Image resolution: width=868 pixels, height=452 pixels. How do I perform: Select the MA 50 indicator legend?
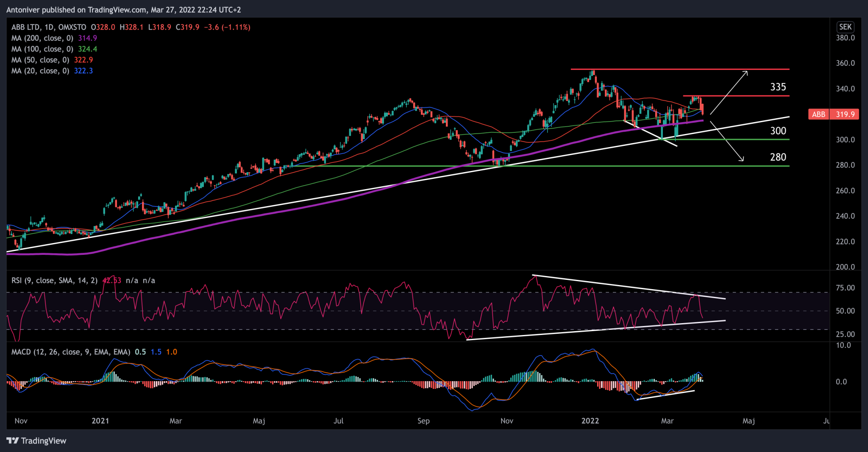40,60
